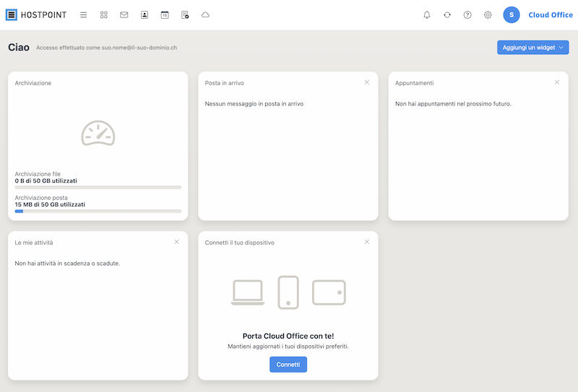Viewport: 578px width, 392px height.
Task: Click Connetti il tuo dispositivo title
Action: click(x=240, y=243)
